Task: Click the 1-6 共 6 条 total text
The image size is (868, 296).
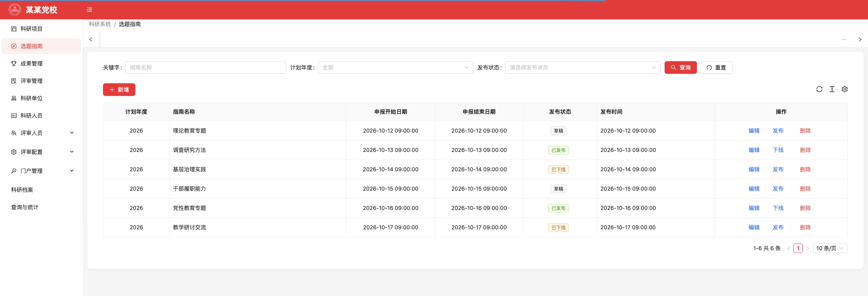Action: (x=767, y=248)
